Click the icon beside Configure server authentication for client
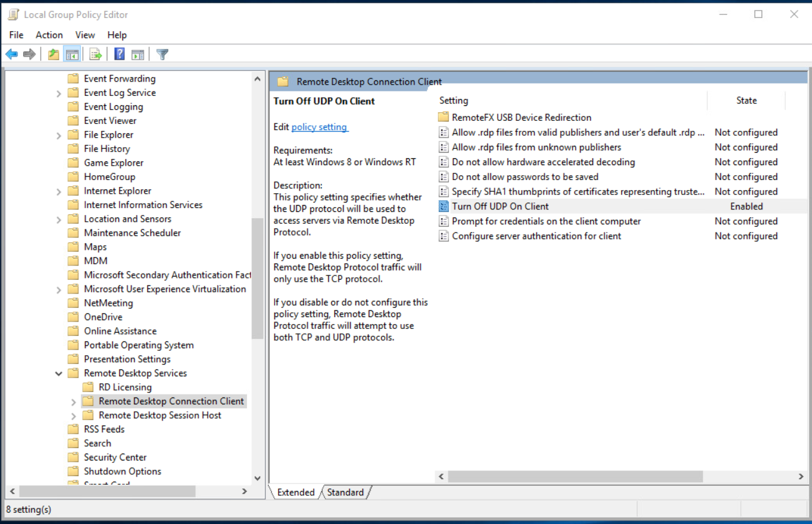812x524 pixels. [x=443, y=236]
